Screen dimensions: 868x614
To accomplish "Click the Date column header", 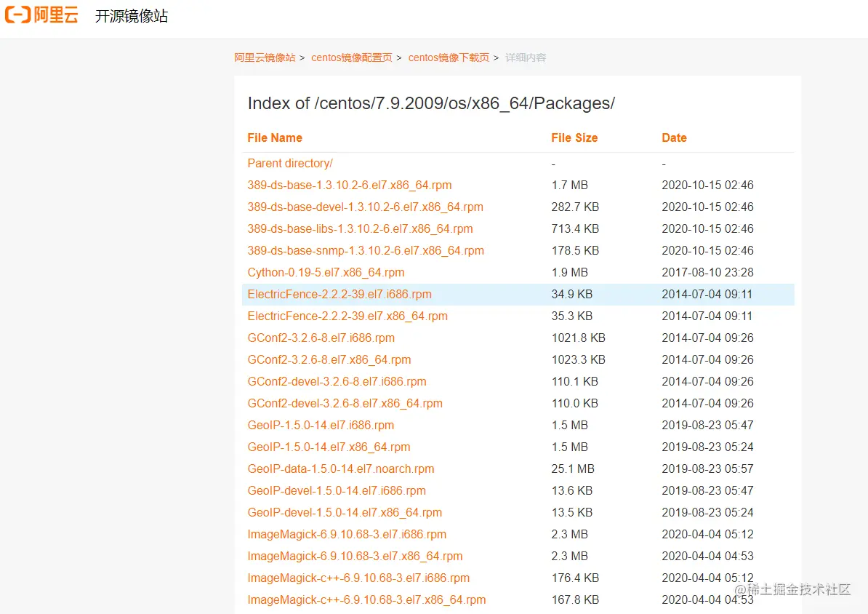I will (674, 138).
